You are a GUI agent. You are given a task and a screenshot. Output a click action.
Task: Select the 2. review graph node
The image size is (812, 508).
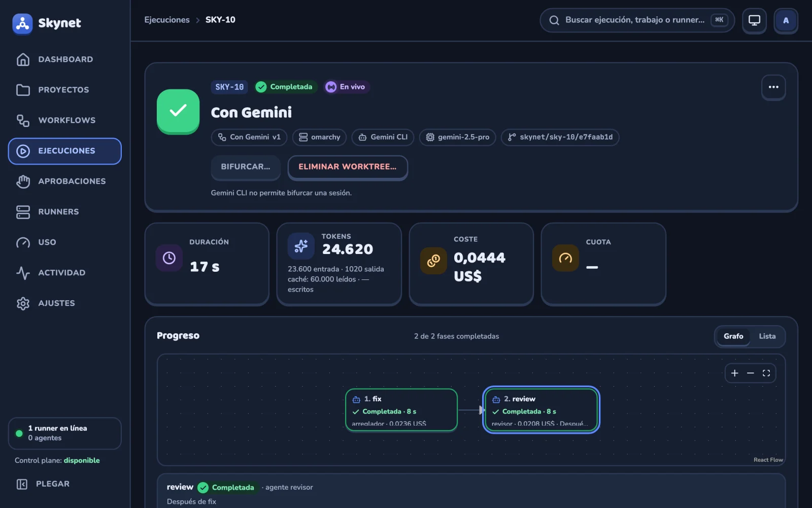pyautogui.click(x=541, y=410)
